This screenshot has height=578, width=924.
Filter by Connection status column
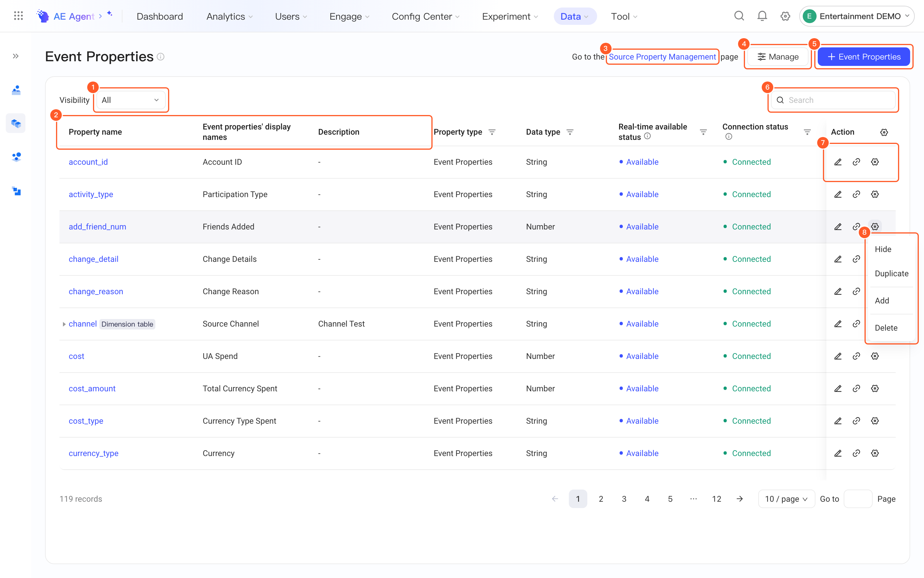tap(807, 132)
